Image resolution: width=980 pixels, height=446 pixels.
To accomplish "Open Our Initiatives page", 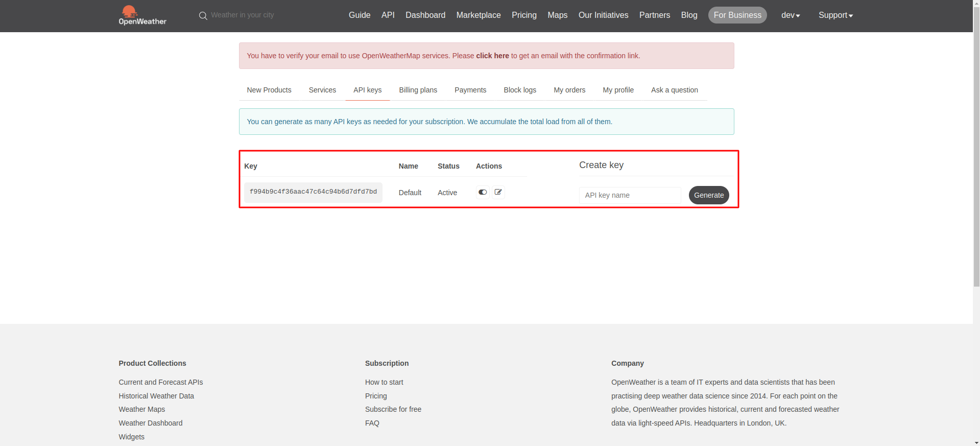I will coord(604,15).
